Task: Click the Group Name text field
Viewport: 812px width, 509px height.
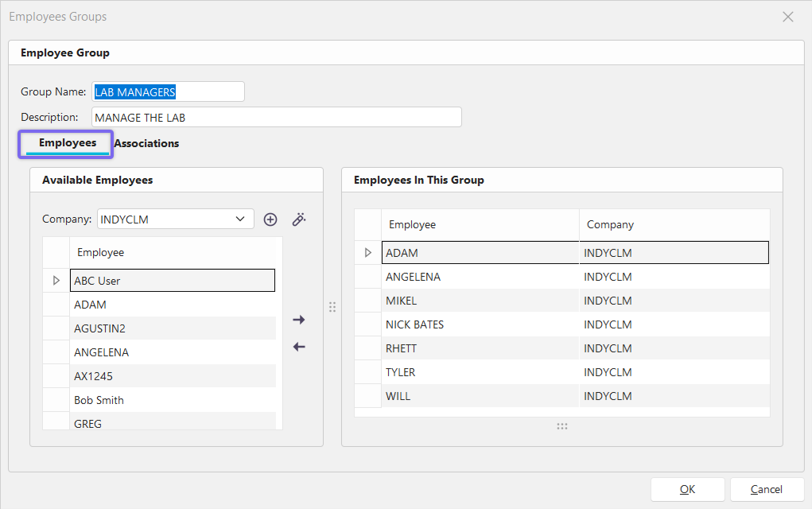Action: pyautogui.click(x=168, y=92)
